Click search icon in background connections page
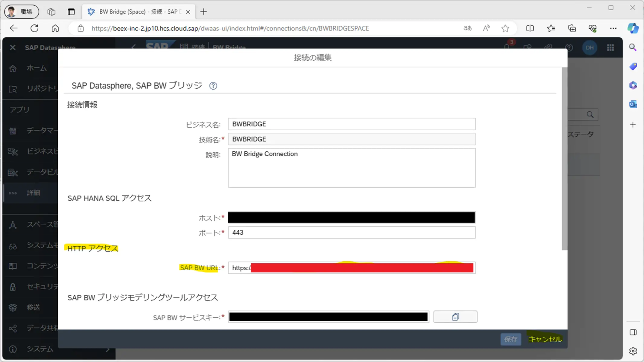This screenshot has height=362, width=644. [590, 115]
